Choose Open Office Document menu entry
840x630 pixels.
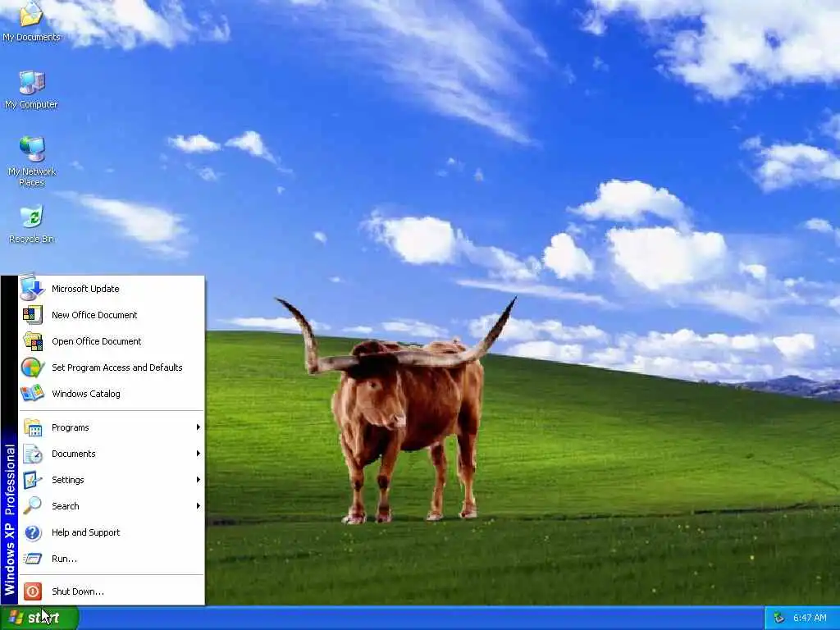click(112, 340)
